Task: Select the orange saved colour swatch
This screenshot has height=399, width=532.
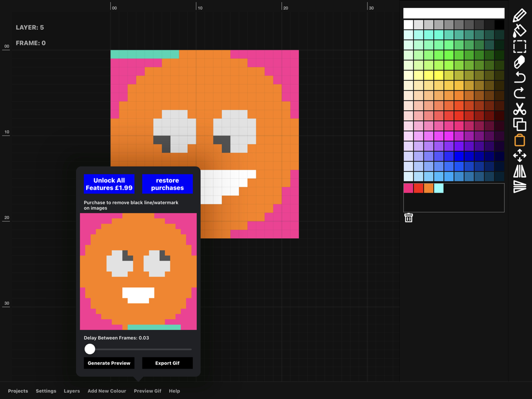Action: (428, 188)
